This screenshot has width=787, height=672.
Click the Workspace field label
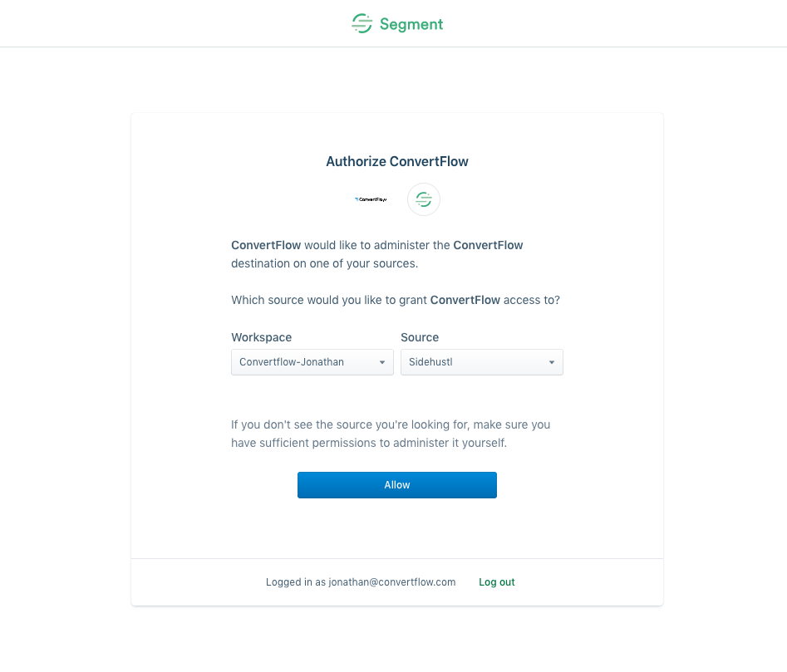pyautogui.click(x=262, y=337)
